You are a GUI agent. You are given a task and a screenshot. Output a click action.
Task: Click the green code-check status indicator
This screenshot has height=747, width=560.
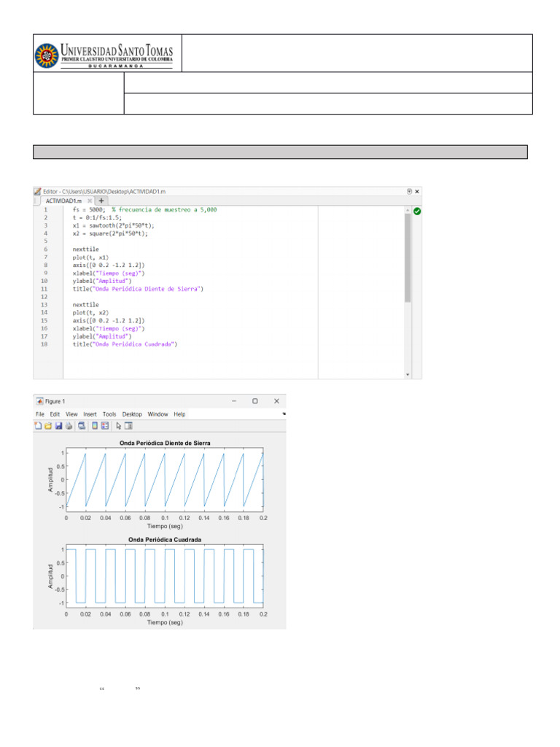click(417, 212)
